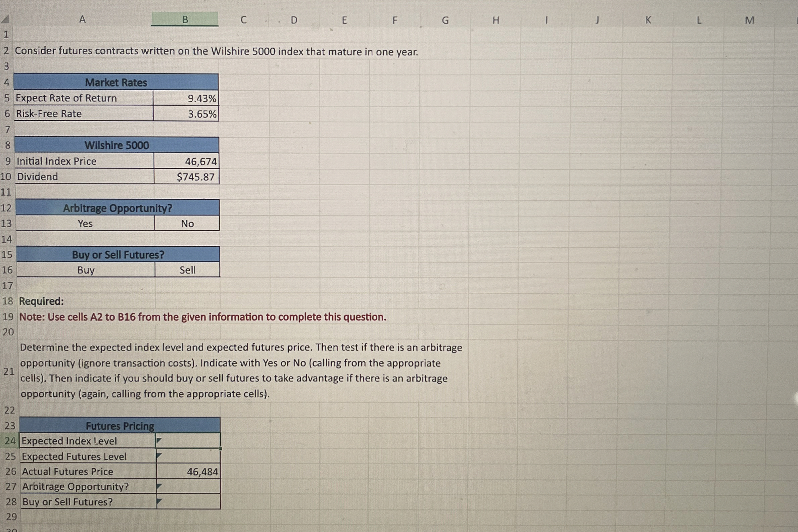Click the 'Expected Index Level' label cell
Image resolution: width=798 pixels, height=532 pixels.
pos(88,441)
